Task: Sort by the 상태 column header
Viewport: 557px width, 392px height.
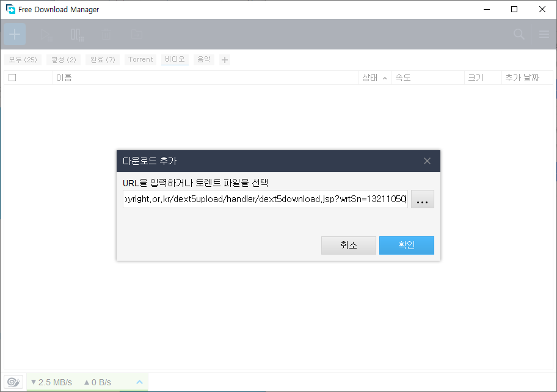Action: pos(375,78)
